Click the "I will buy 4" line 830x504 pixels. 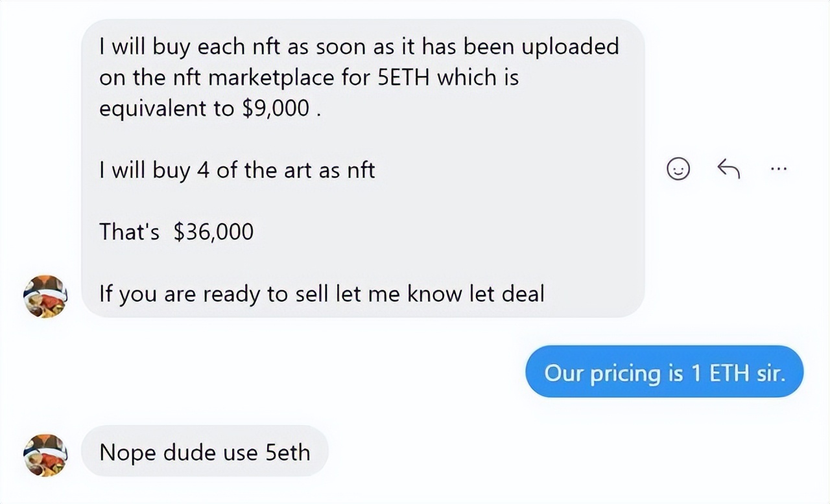pyautogui.click(x=237, y=170)
